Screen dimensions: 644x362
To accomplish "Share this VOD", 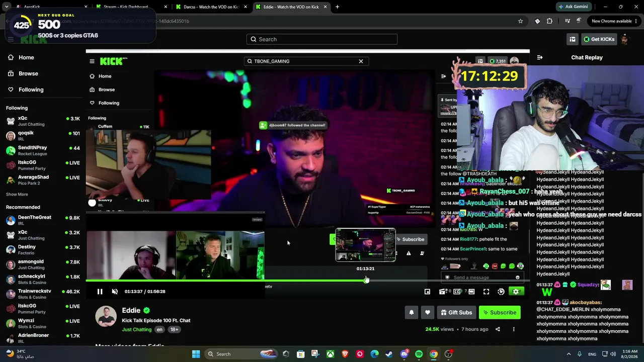I will click(498, 329).
